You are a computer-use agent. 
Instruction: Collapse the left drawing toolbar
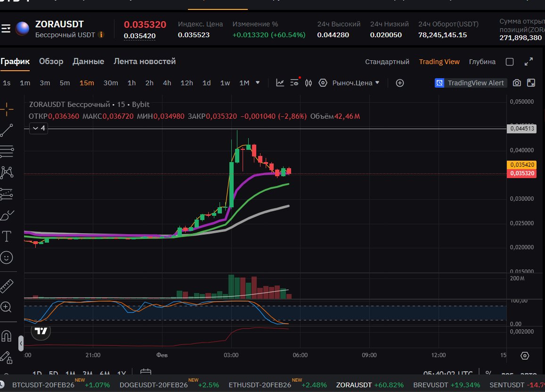click(x=21, y=343)
